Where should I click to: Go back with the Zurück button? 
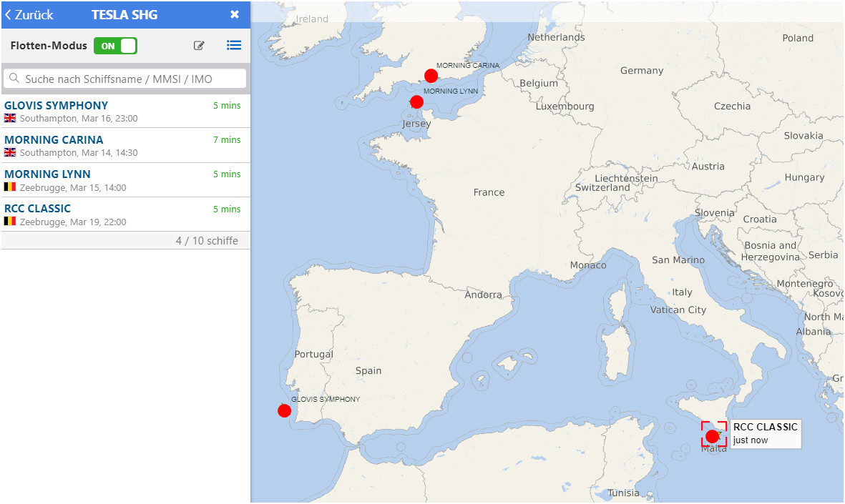click(29, 15)
